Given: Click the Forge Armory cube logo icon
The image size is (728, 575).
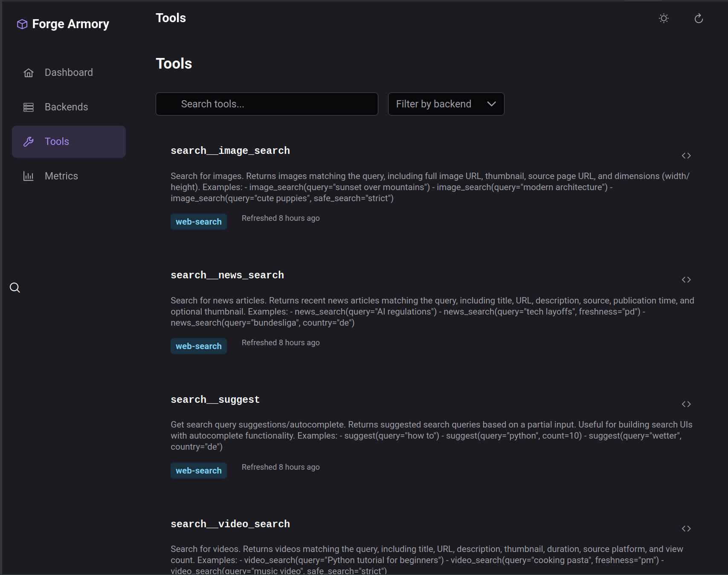Looking at the screenshot, I should point(22,24).
